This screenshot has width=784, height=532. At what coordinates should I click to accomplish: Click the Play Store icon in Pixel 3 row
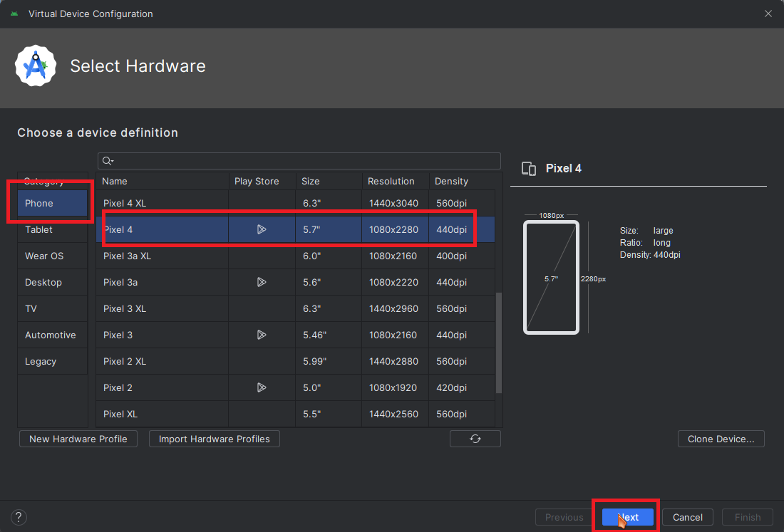pos(262,335)
